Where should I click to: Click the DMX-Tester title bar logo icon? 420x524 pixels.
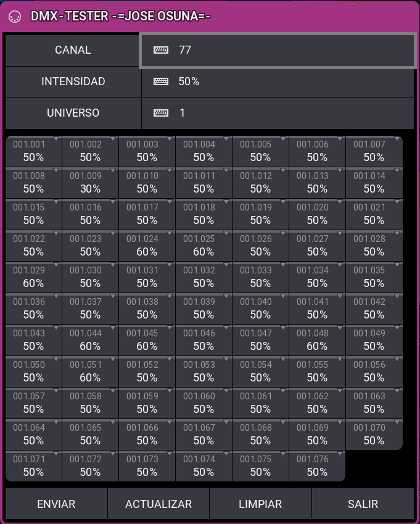(14, 17)
